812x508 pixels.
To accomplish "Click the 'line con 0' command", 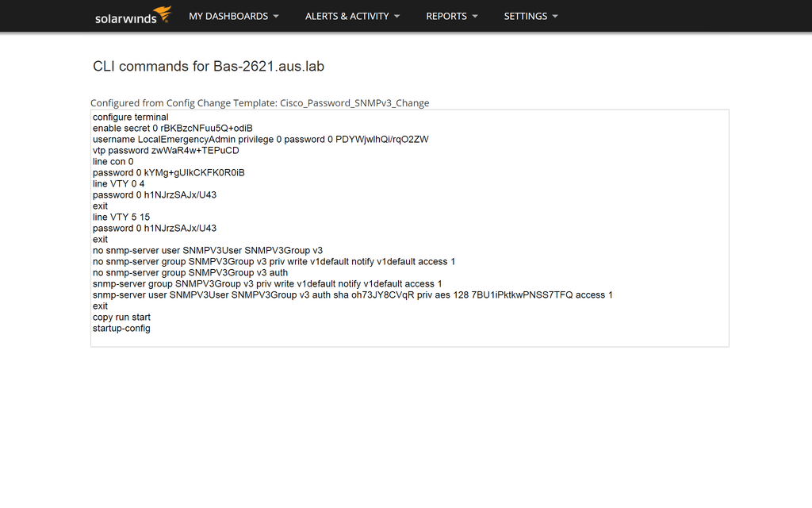I will tap(113, 162).
